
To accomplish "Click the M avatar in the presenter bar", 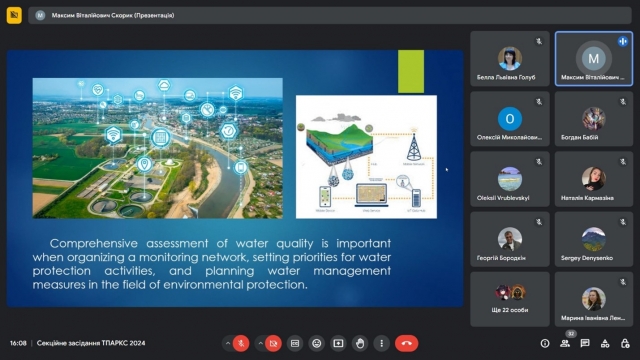I will point(40,16).
